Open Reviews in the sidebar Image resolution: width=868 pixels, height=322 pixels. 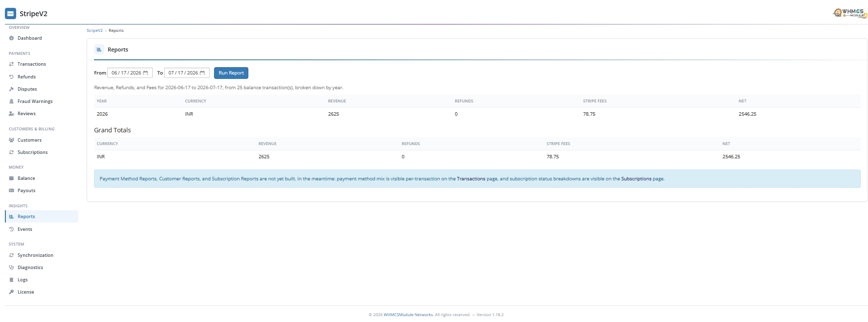42,114
